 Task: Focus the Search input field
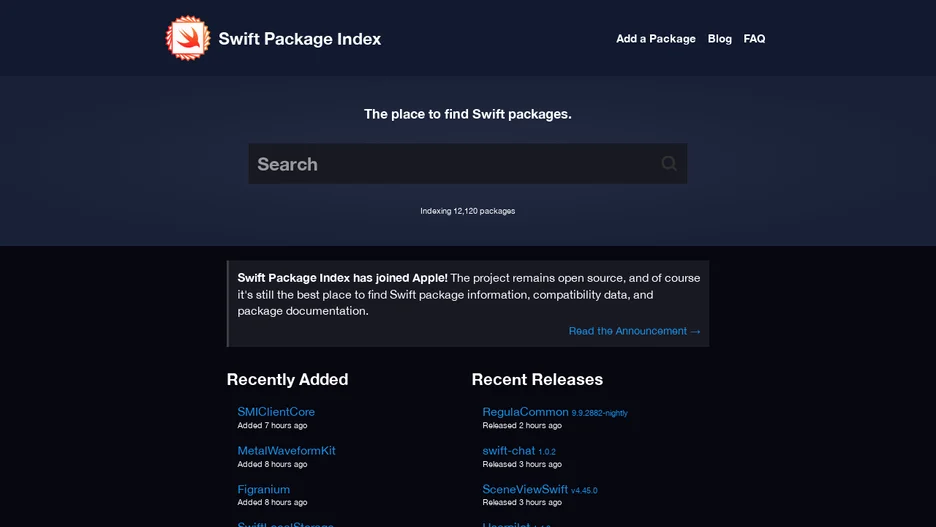pyautogui.click(x=467, y=164)
